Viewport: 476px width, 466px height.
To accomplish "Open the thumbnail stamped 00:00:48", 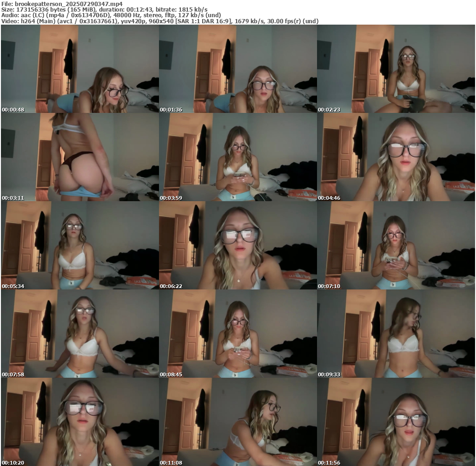I will coord(80,69).
